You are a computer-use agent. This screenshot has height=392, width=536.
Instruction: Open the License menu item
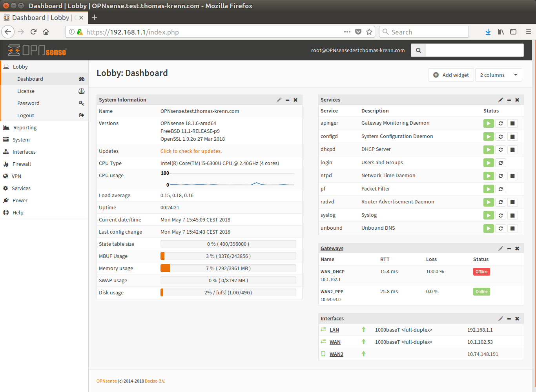(26, 91)
